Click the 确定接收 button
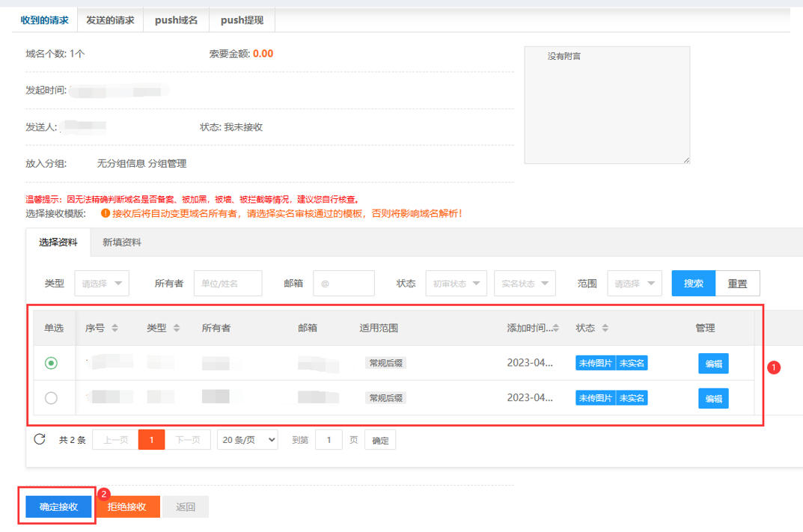The height and width of the screenshot is (532, 803). click(58, 507)
